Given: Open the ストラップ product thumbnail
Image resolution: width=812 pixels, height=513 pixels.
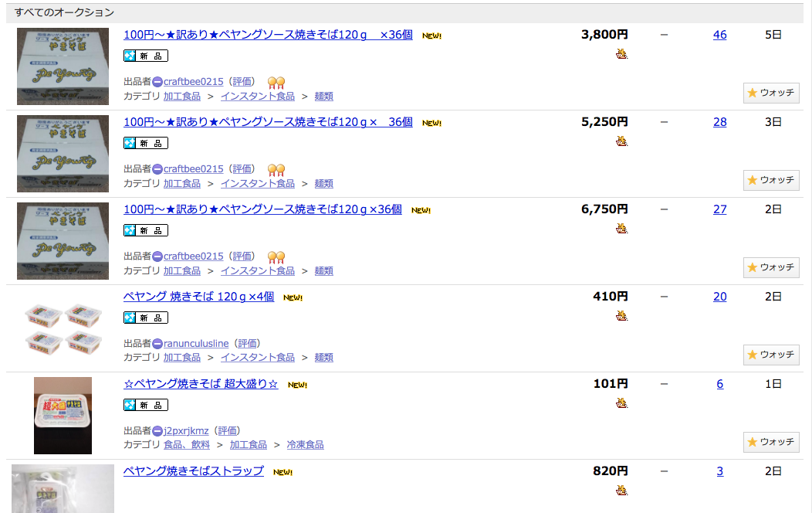Looking at the screenshot, I should pos(63,488).
